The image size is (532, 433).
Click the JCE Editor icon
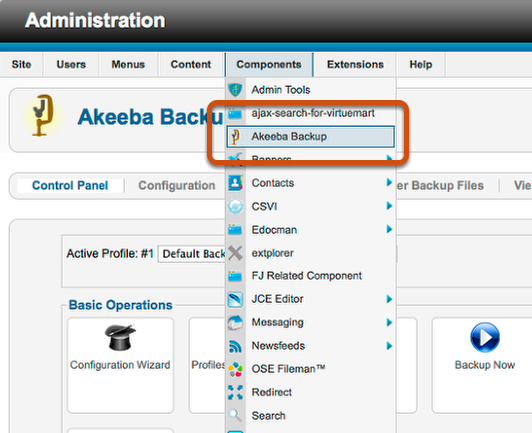(235, 299)
